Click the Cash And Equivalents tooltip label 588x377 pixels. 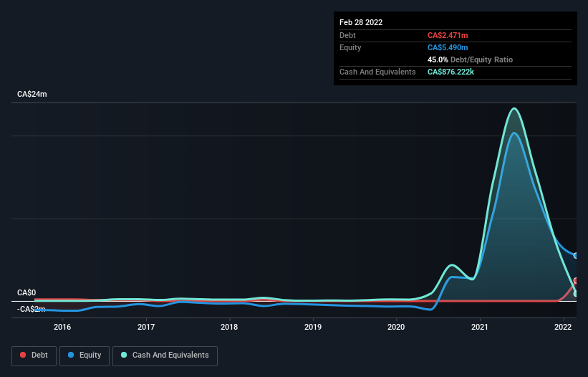pyautogui.click(x=377, y=72)
